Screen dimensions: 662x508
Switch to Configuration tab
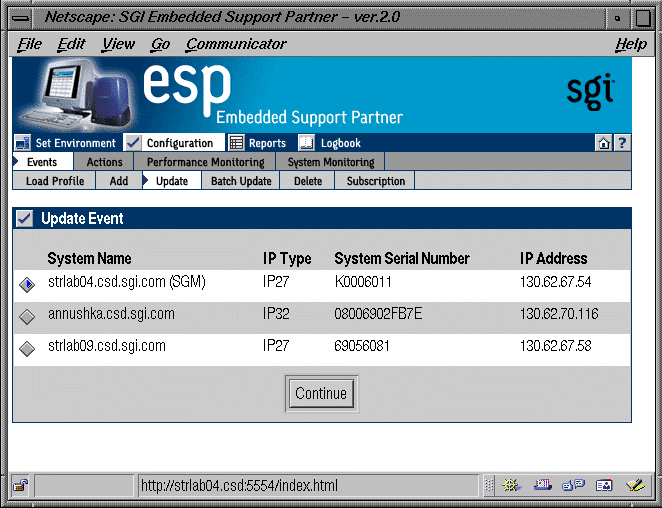(174, 143)
